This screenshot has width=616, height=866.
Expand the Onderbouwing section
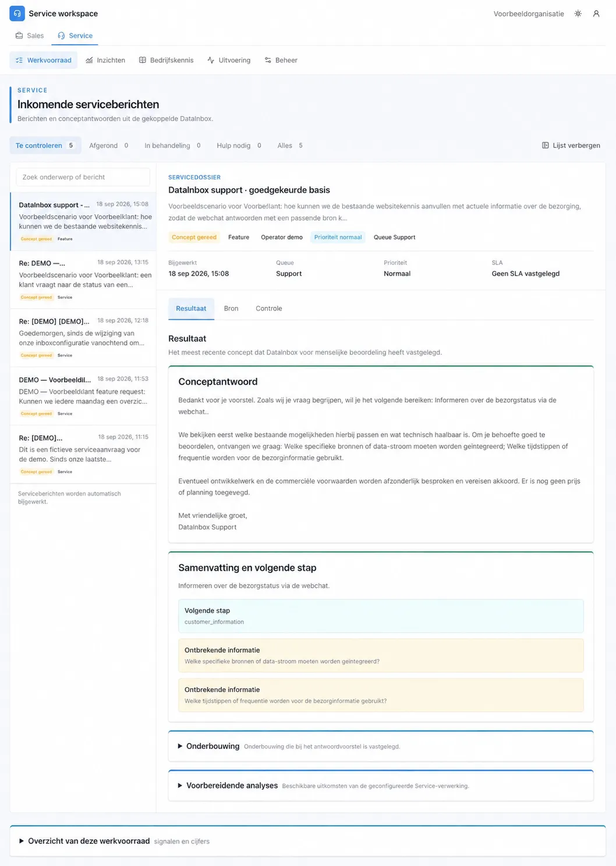point(381,746)
